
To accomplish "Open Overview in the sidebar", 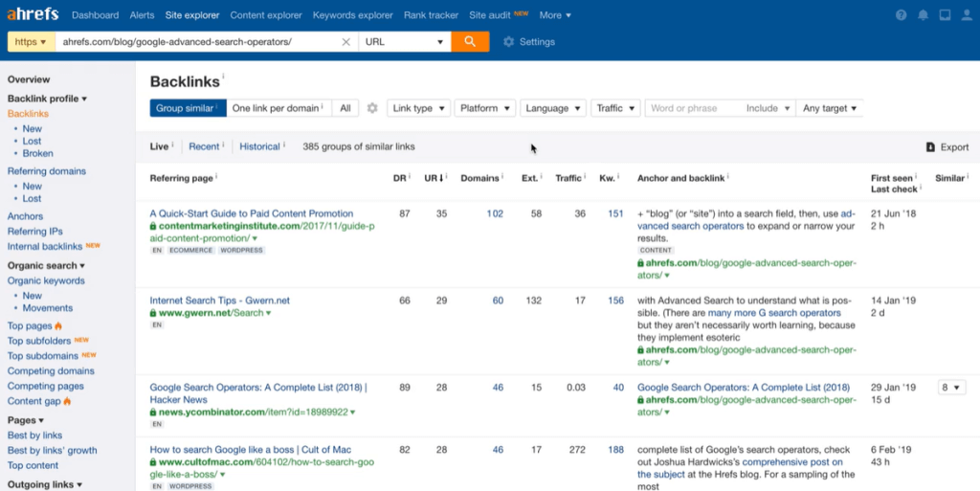I will click(x=29, y=79).
